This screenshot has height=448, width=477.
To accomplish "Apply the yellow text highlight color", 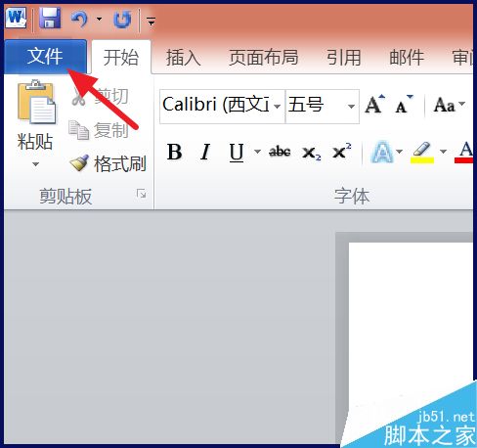I will tap(422, 153).
